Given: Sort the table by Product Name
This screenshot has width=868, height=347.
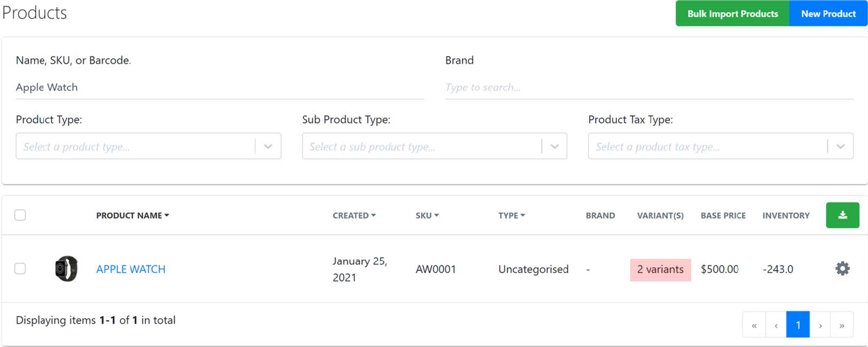Looking at the screenshot, I should click(x=132, y=216).
